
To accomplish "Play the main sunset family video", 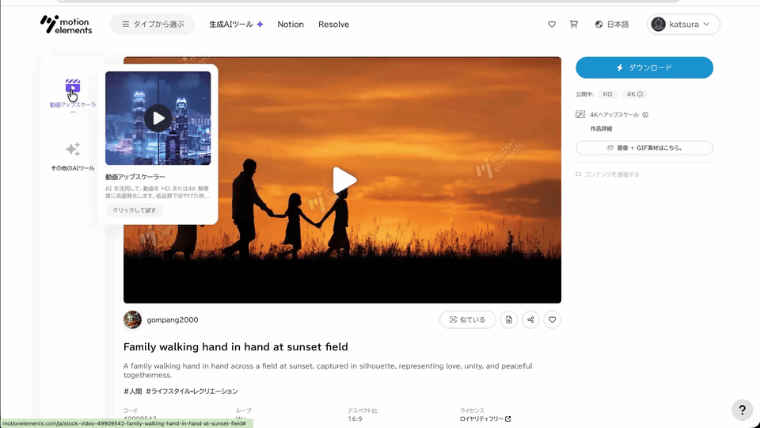I will pos(343,180).
